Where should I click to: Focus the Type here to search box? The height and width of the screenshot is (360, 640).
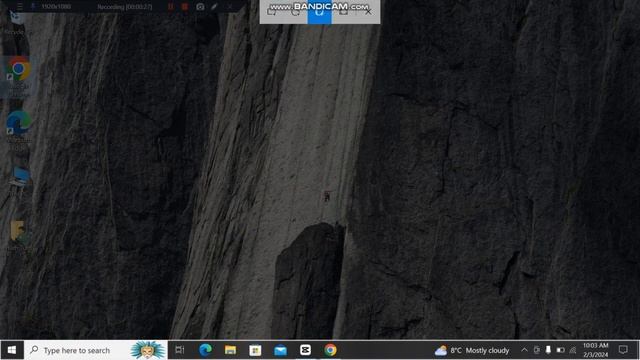click(x=96, y=350)
